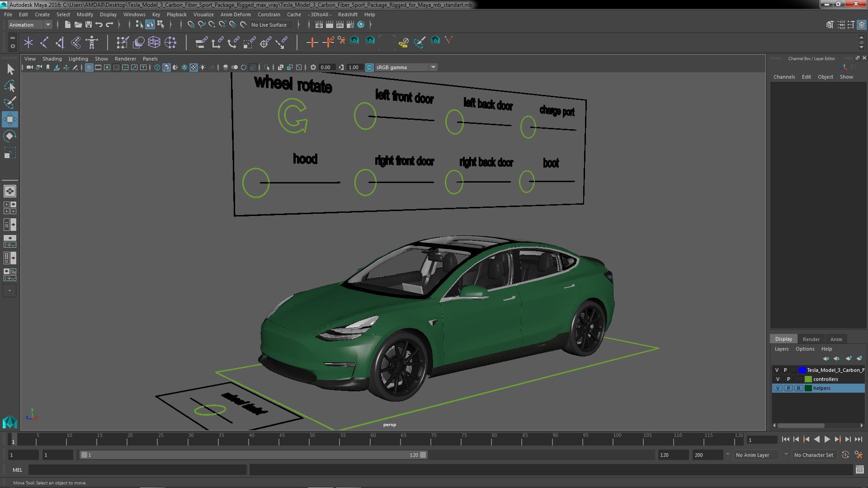The image size is (868, 488).
Task: Click the IPR render icon
Action: click(340, 25)
